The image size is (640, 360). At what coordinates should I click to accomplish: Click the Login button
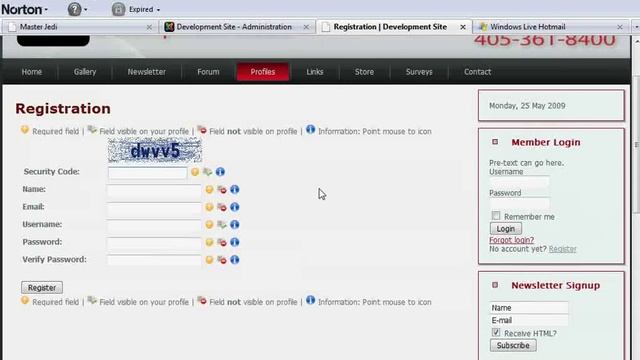[x=506, y=229]
